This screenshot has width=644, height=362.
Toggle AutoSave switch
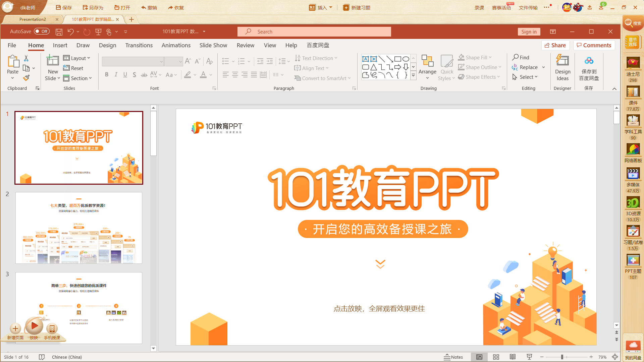(42, 32)
